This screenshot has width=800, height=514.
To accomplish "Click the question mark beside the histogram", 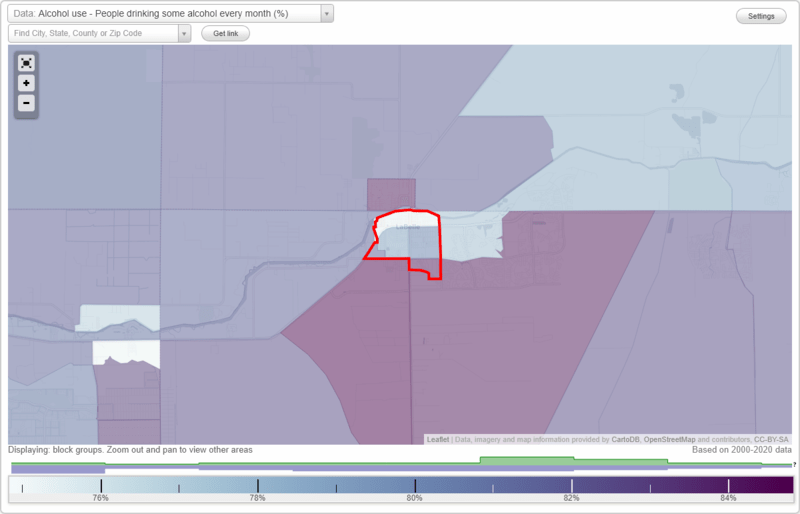I will [x=794, y=464].
